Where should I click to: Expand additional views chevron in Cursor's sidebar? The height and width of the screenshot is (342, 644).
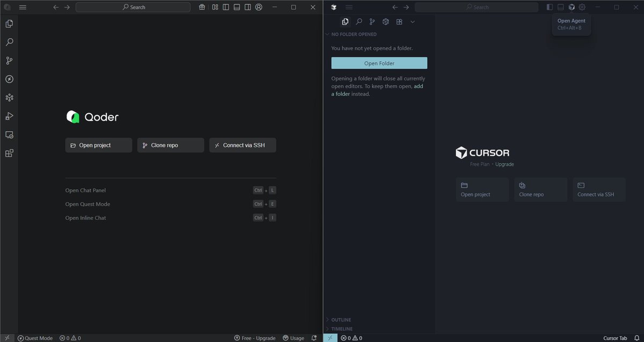pyautogui.click(x=413, y=22)
